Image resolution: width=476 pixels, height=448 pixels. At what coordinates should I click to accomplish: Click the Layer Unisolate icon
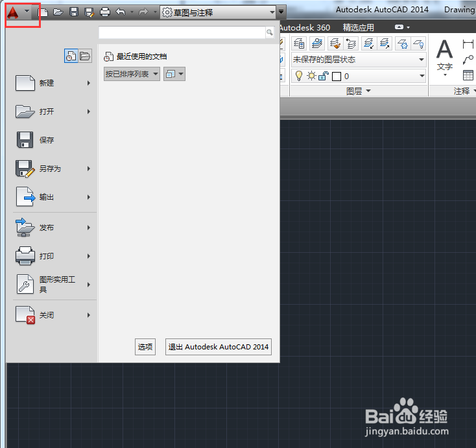385,43
